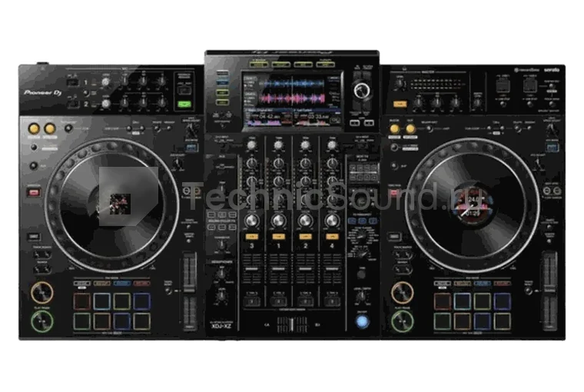This screenshot has width=584, height=392.
Task: Select the red pad mode button on right deck
Action: 502,284
